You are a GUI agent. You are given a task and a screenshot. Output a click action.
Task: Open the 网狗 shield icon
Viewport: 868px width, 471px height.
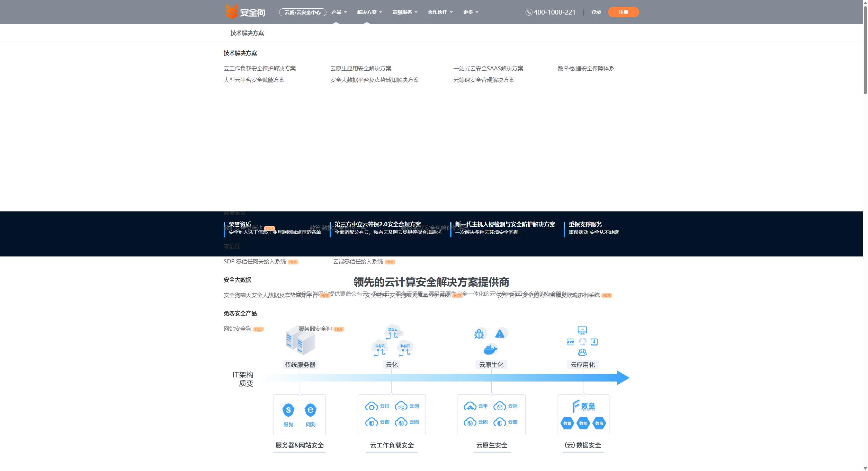click(311, 410)
